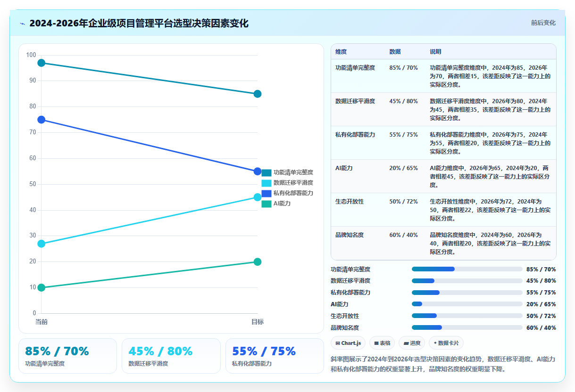This screenshot has width=575, height=392.
Task: Click the AI能力 description text
Action: [490, 177]
